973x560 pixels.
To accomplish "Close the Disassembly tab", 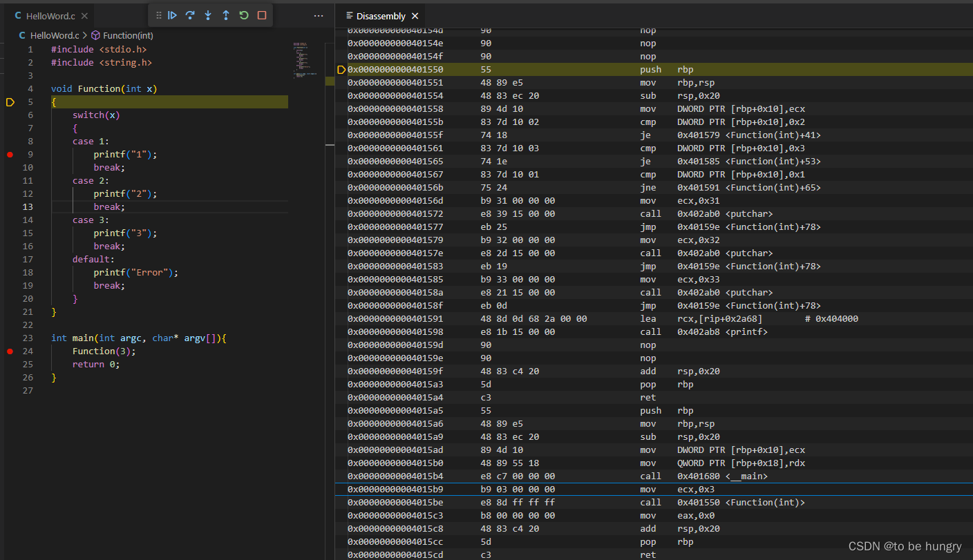I will coord(415,16).
